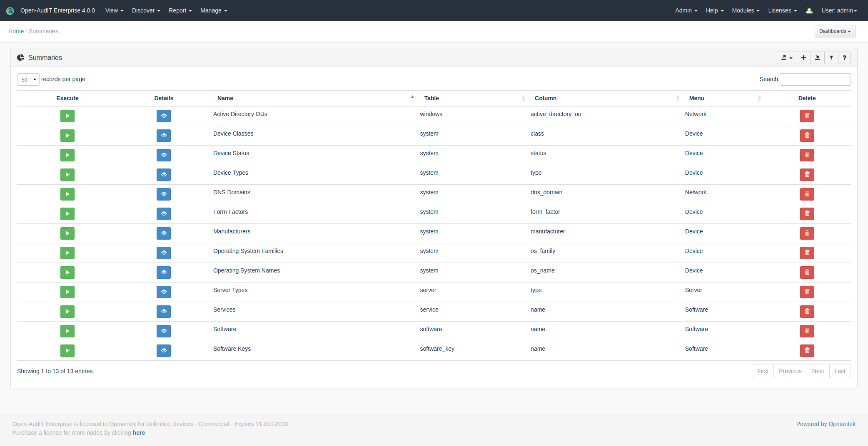868x446 pixels.
Task: Delete the Device Status summary
Action: (807, 155)
